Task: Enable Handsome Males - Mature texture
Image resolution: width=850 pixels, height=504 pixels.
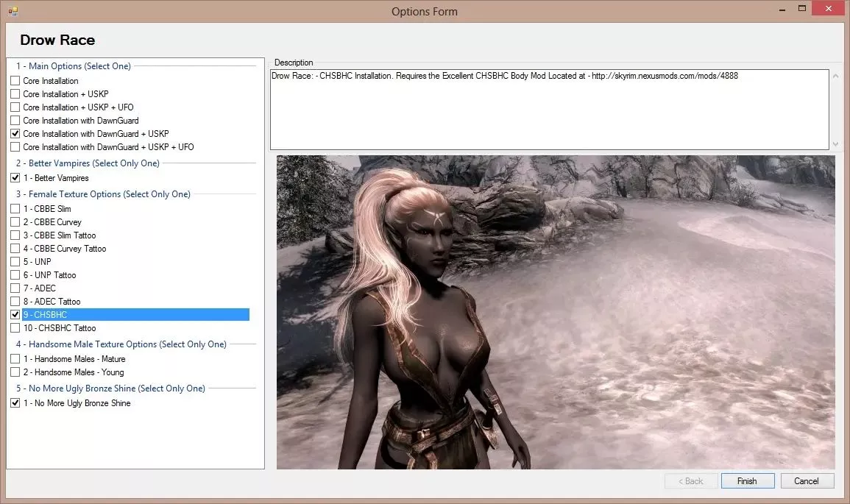Action: click(15, 359)
